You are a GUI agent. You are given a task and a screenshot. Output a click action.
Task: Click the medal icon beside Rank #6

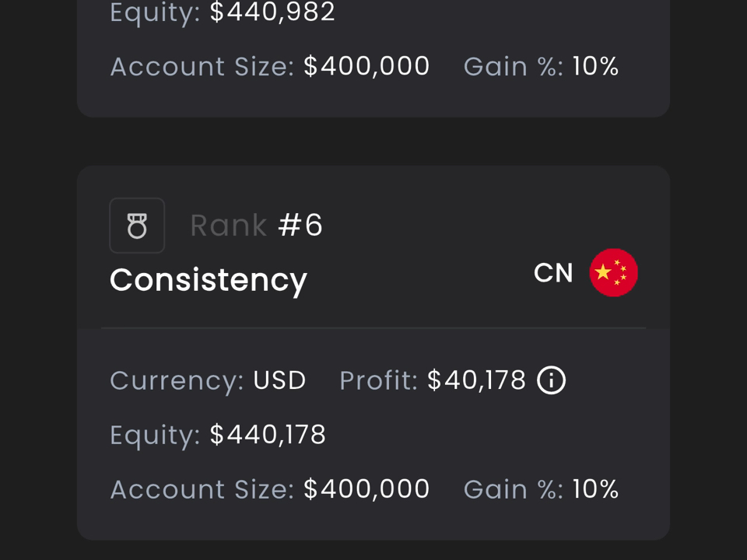[x=137, y=226]
